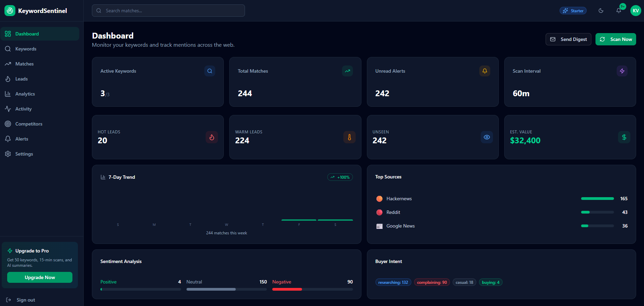The height and width of the screenshot is (306, 644).
Task: Focus the Search matches input field
Action: [x=168, y=11]
